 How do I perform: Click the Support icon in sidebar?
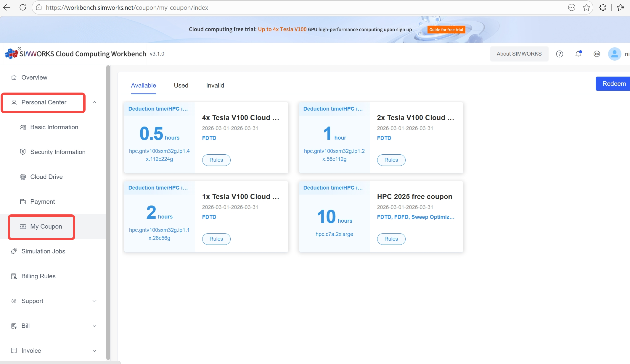tap(14, 301)
